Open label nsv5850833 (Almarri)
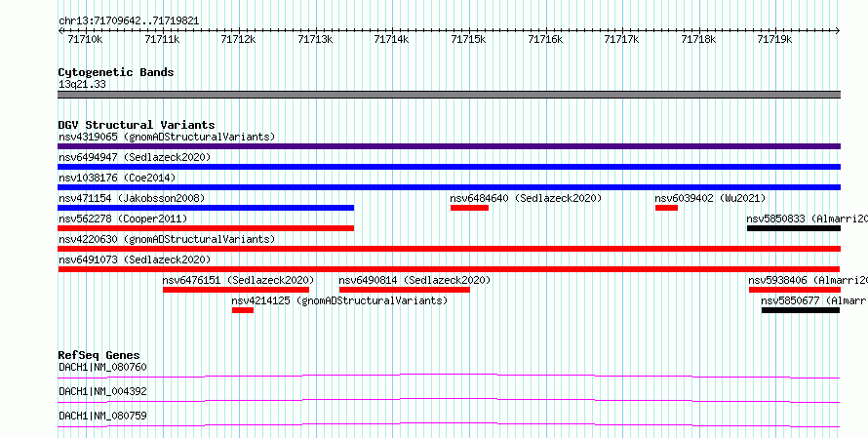This screenshot has height=438, width=868. point(808,219)
